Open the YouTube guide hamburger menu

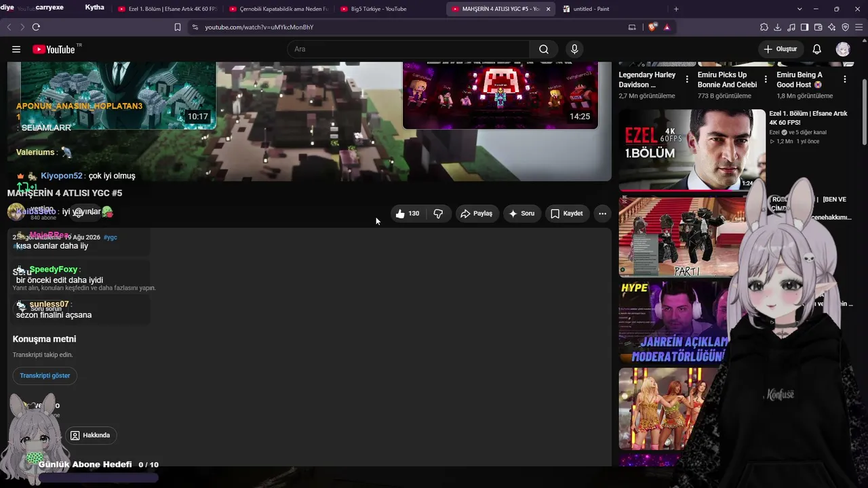(x=16, y=49)
